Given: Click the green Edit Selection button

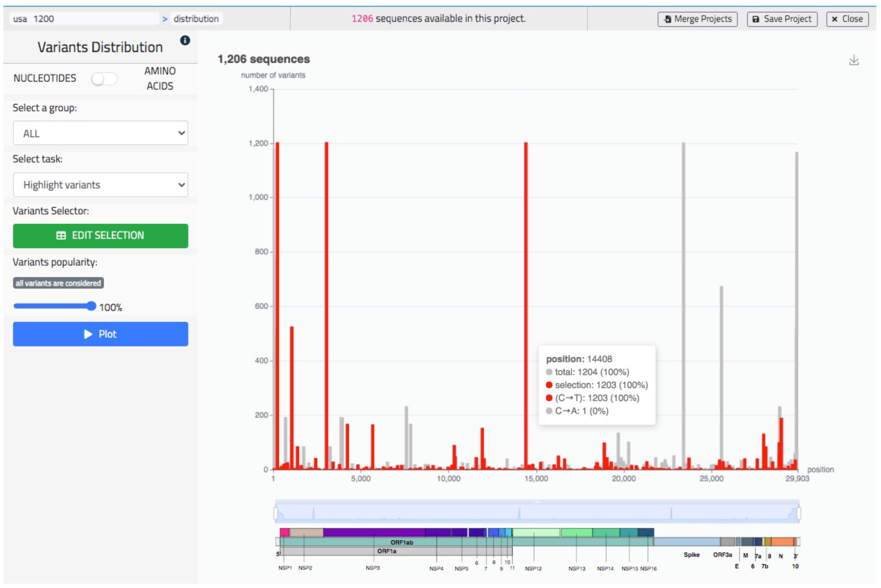Looking at the screenshot, I should (x=100, y=236).
